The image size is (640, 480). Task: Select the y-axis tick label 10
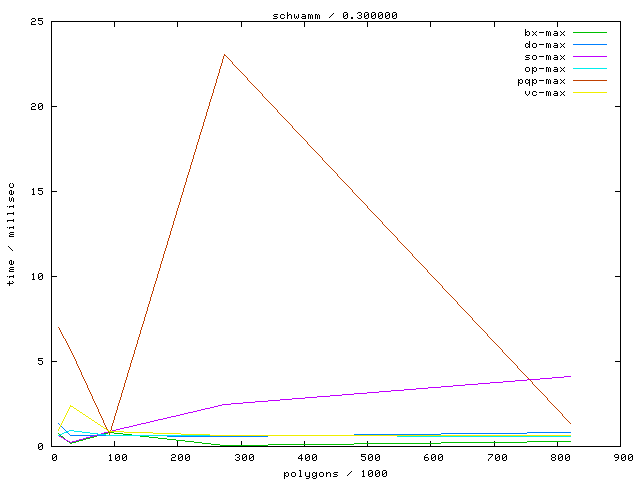pyautogui.click(x=36, y=277)
